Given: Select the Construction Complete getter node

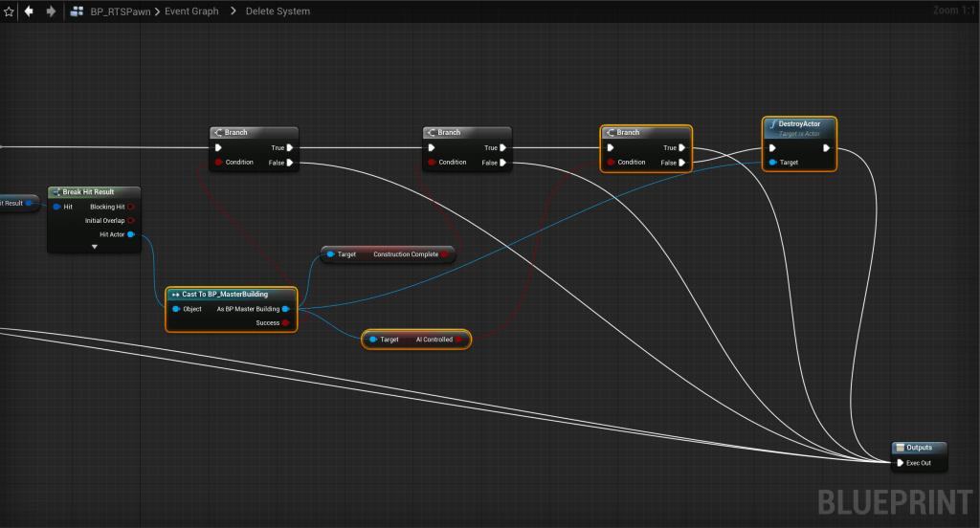Looking at the screenshot, I should point(388,254).
